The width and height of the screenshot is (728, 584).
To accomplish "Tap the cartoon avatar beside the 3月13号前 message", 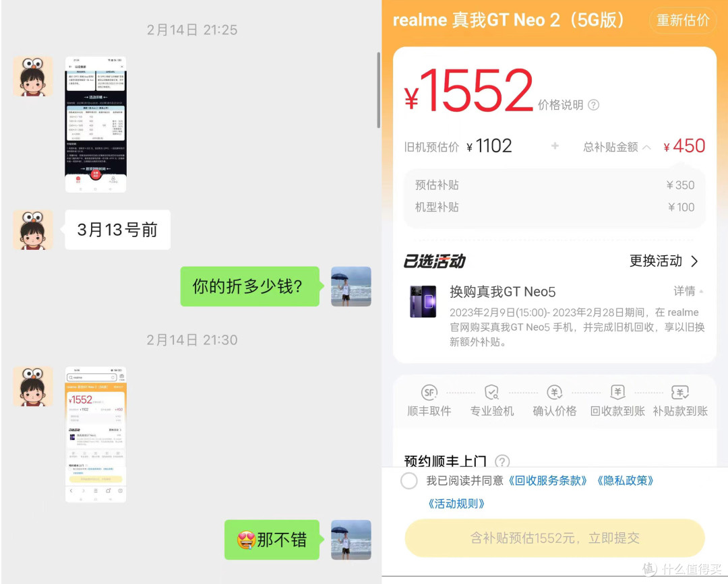I will [x=33, y=230].
